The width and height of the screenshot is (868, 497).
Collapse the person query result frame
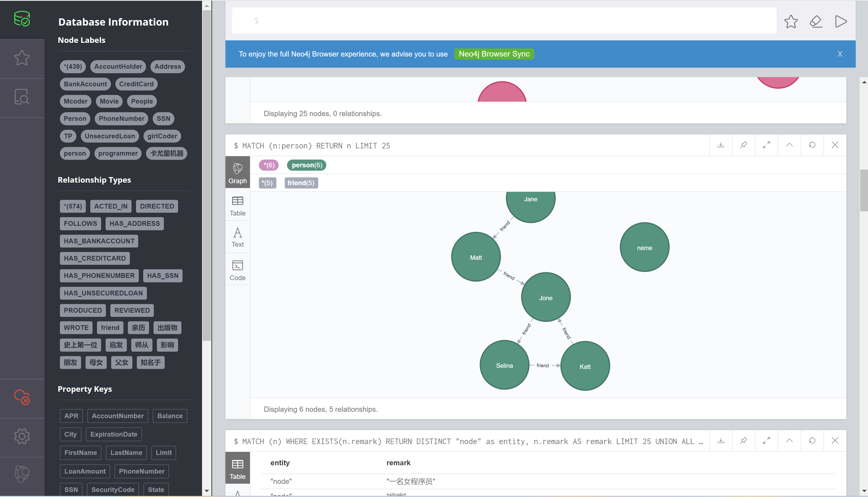coord(789,145)
